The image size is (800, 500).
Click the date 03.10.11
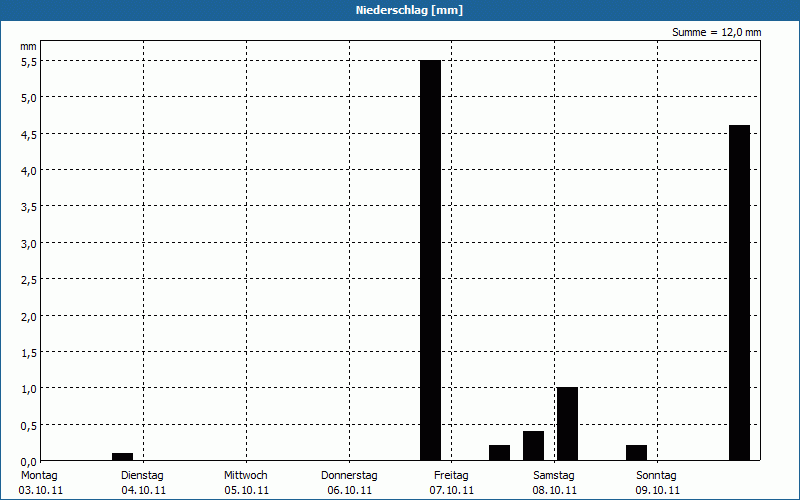[x=40, y=491]
